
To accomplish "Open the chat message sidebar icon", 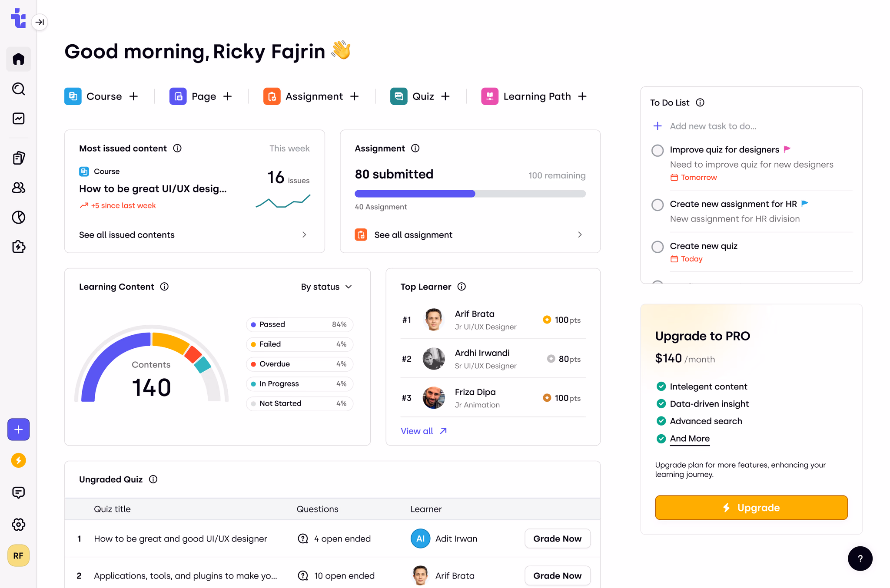I will [x=18, y=492].
